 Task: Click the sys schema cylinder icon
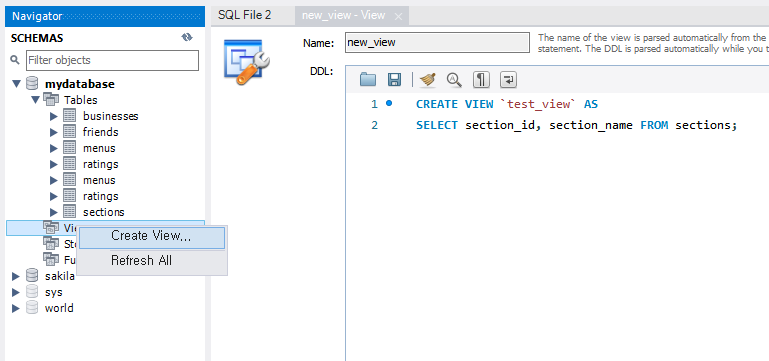click(x=32, y=292)
